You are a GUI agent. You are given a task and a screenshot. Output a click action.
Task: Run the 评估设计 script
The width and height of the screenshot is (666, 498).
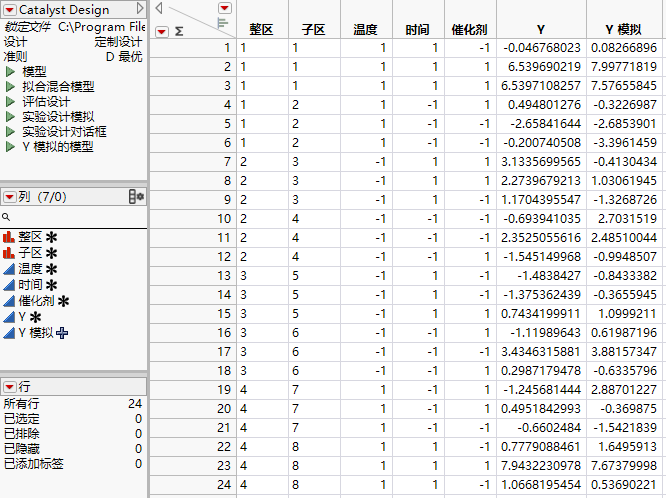click(11, 102)
